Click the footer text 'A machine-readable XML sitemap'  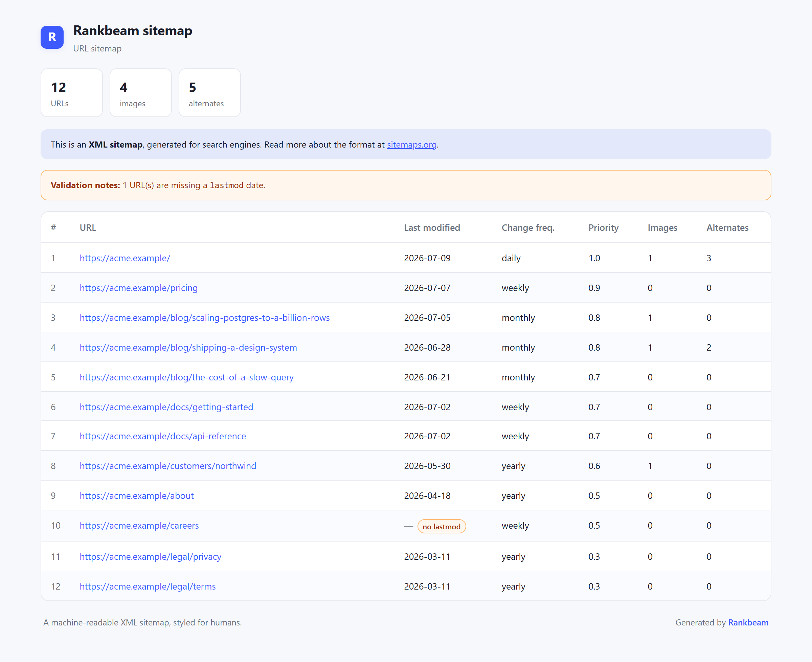[106, 622]
